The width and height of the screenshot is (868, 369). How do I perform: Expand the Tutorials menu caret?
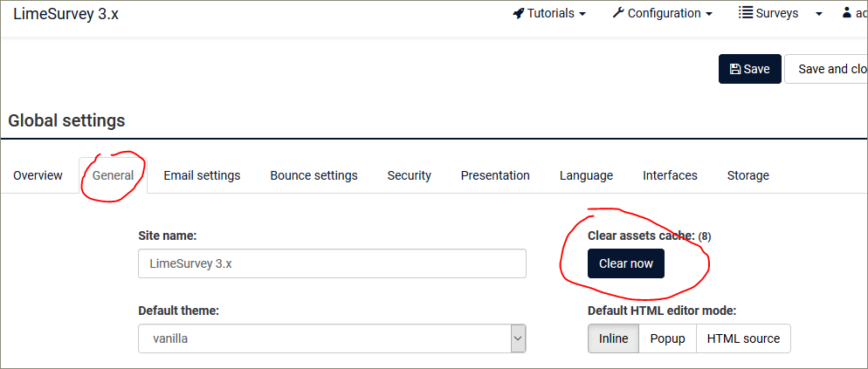[582, 14]
